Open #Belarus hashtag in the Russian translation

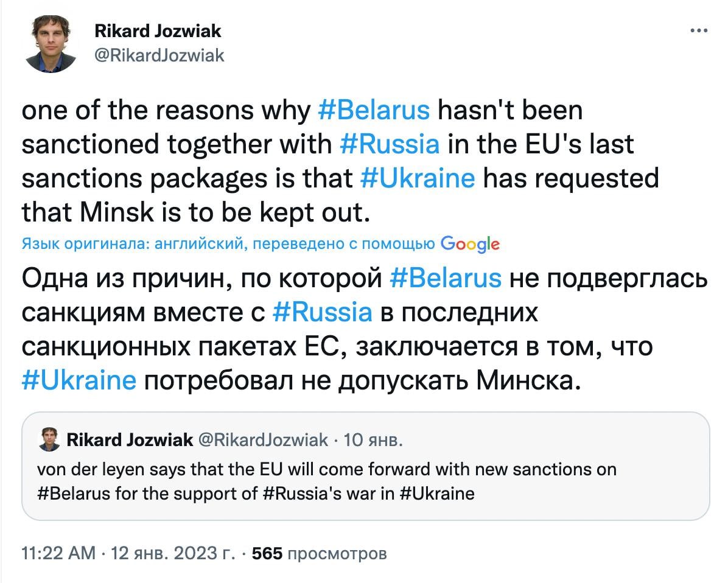tap(444, 278)
